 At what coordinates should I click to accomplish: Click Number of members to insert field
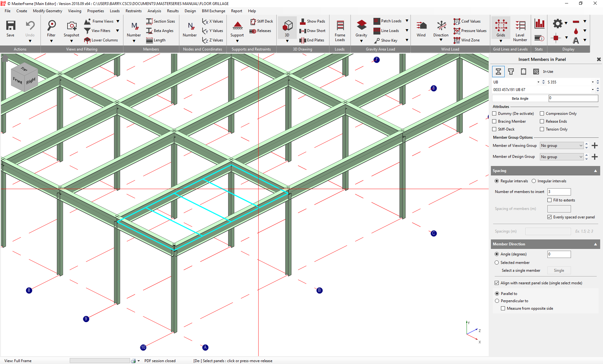point(559,192)
